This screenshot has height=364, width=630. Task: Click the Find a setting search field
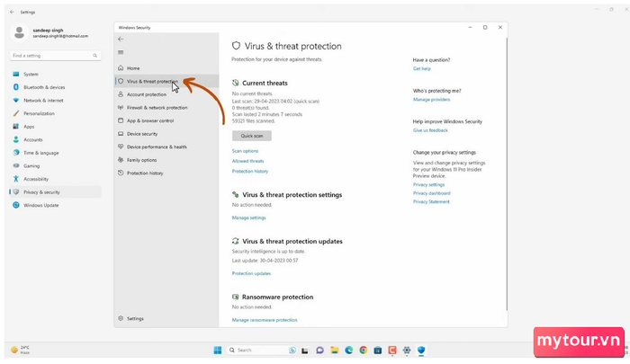click(55, 56)
